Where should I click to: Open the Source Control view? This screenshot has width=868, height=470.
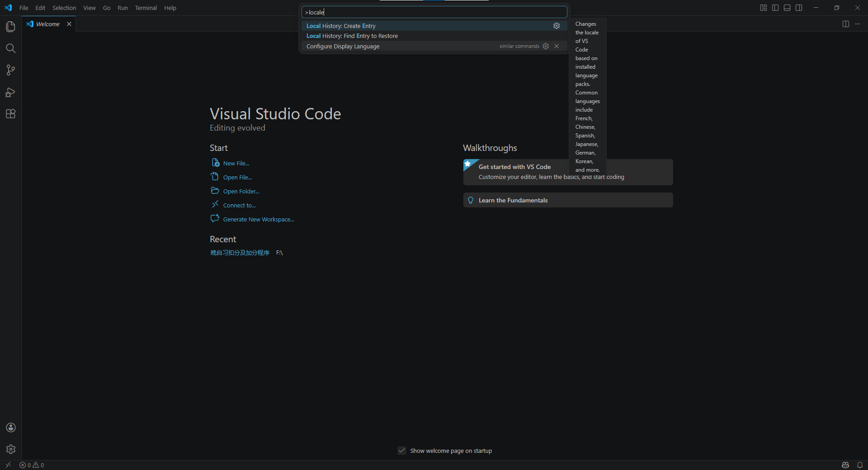[10, 70]
